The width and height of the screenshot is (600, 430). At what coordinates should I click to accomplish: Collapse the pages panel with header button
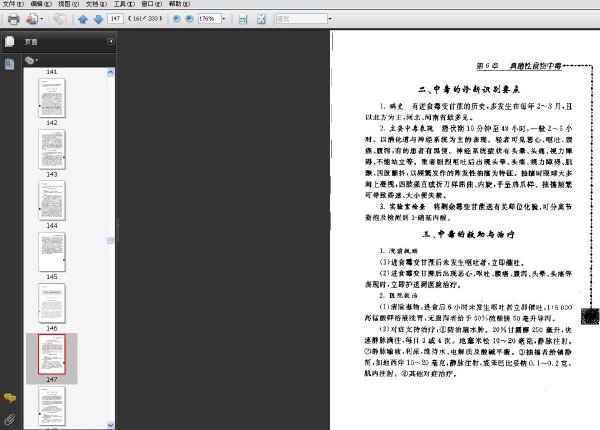coord(111,41)
